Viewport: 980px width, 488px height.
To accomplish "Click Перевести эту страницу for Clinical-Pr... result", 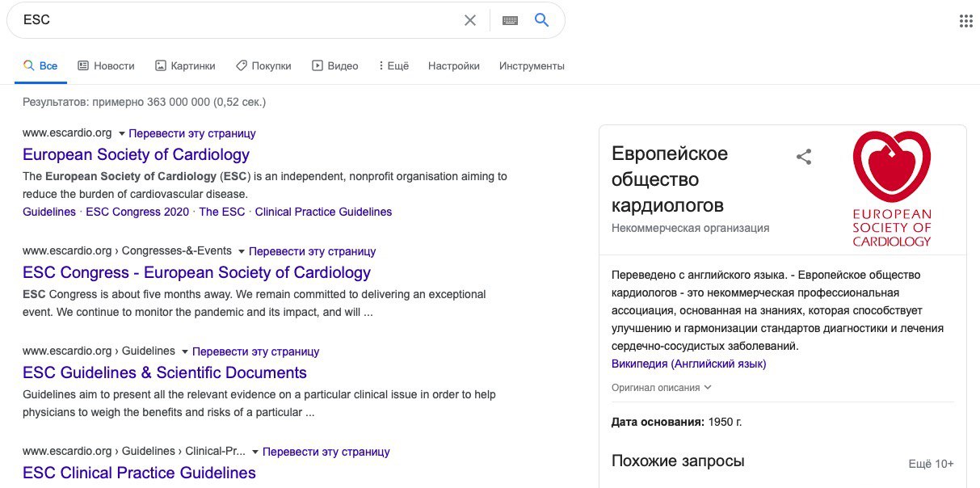I will point(326,452).
